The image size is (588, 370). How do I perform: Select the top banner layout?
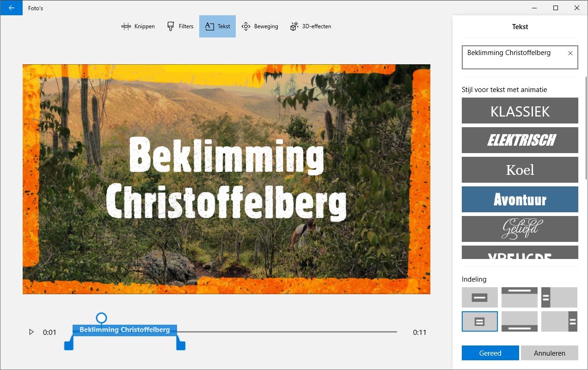click(520, 297)
